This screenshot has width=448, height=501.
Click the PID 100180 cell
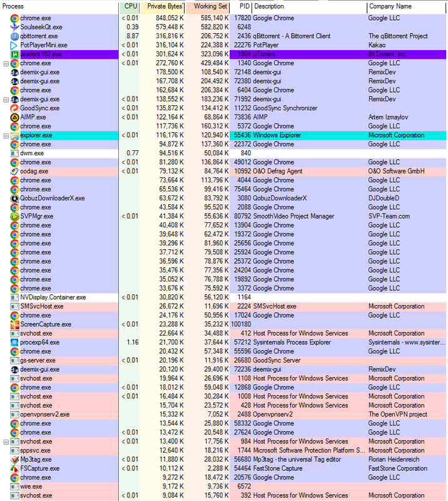coord(241,324)
